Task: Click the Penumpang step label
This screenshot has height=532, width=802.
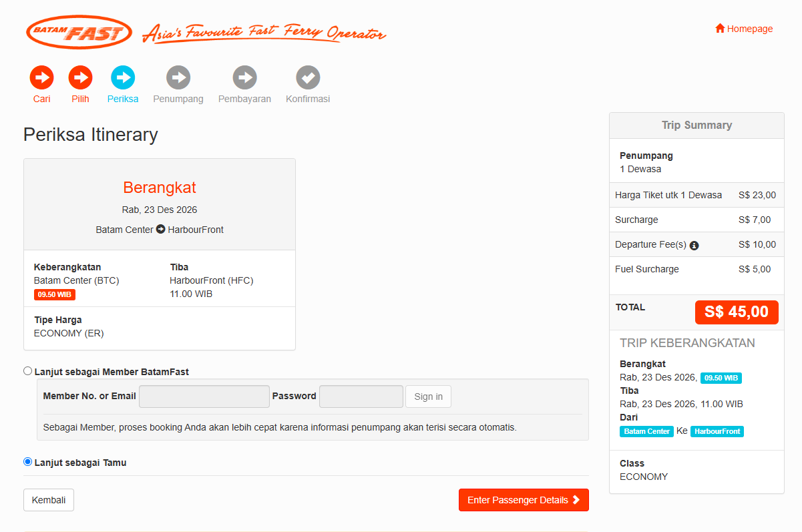Action: point(178,99)
